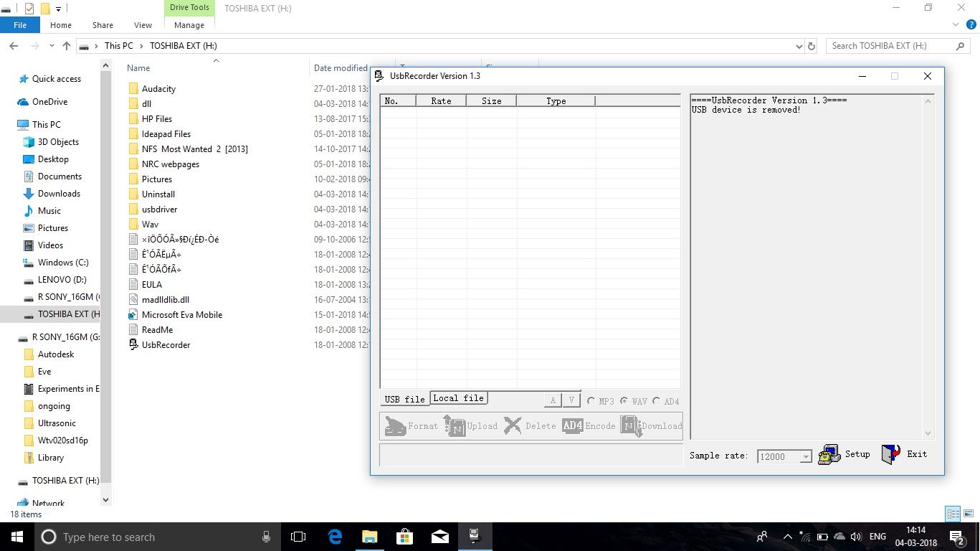Image resolution: width=980 pixels, height=551 pixels.
Task: Click the UsbRecorder app icon on the taskbar
Action: click(x=475, y=536)
